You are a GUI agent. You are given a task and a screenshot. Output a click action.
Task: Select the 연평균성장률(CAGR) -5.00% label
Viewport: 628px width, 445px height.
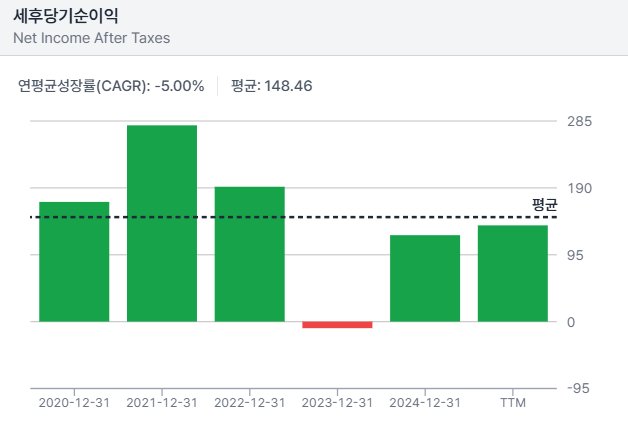point(111,86)
